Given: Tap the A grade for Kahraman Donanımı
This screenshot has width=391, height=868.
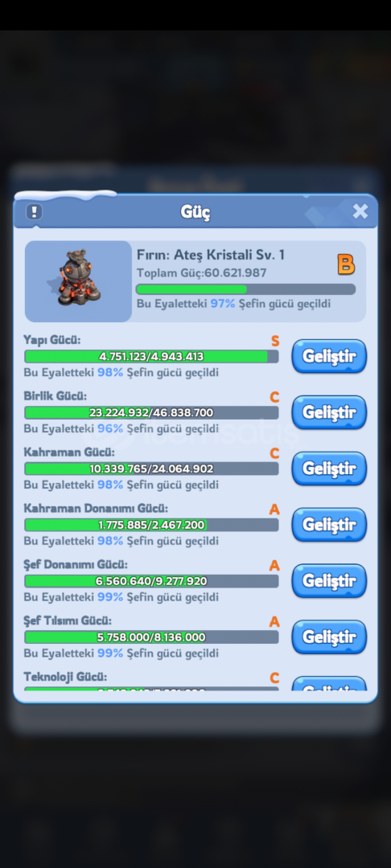Looking at the screenshot, I should point(274,510).
